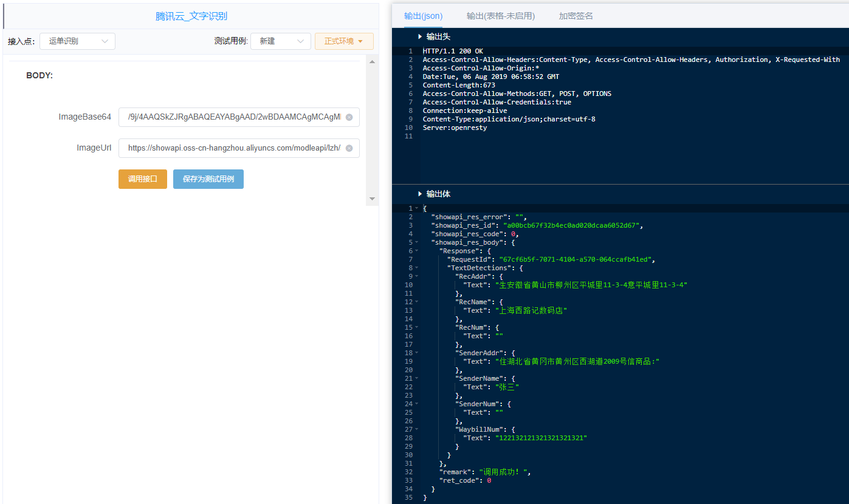This screenshot has height=504, width=849.
Task: Click the Content-Length:673 header line
Action: (459, 85)
